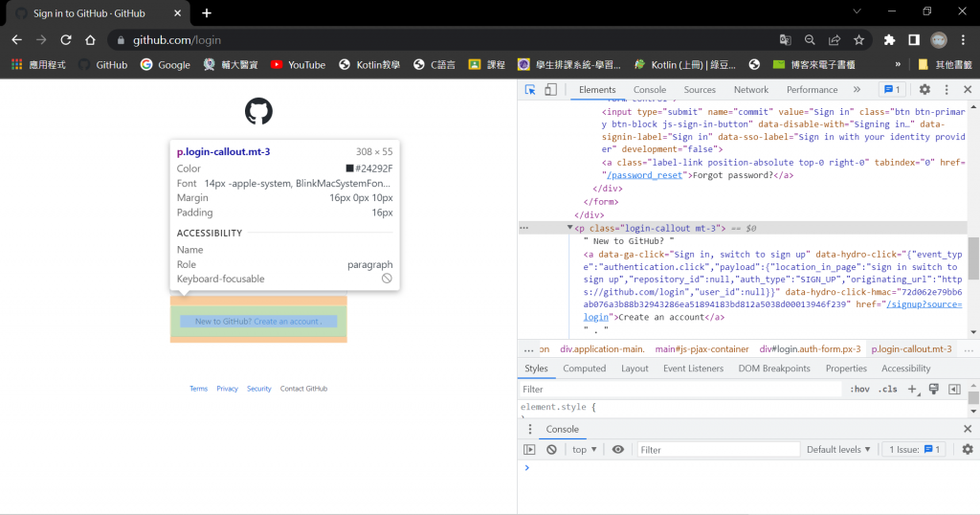Bookmark this page star icon
This screenshot has height=515, width=980.
click(x=858, y=40)
